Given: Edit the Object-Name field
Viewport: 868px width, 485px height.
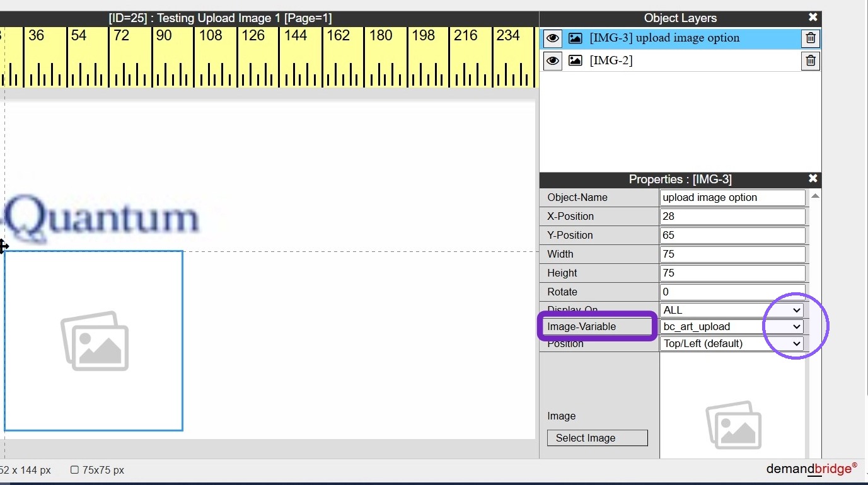Looking at the screenshot, I should coord(732,197).
